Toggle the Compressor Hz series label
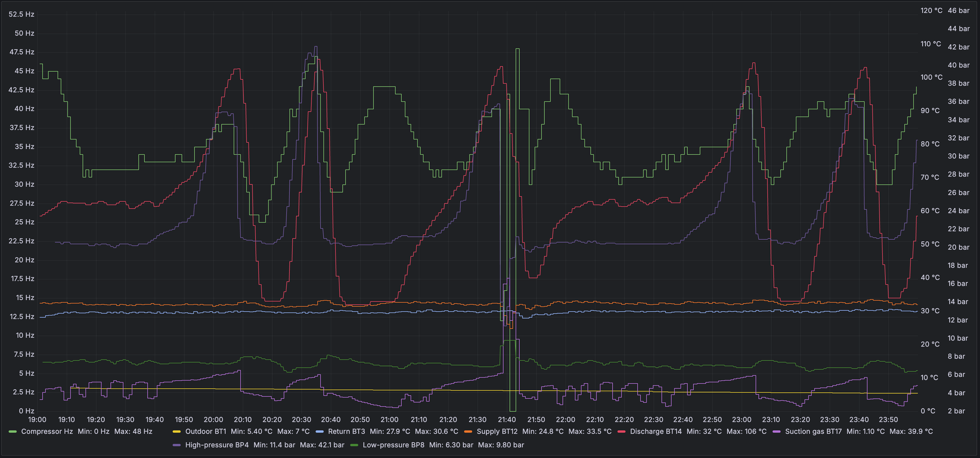 click(47, 432)
